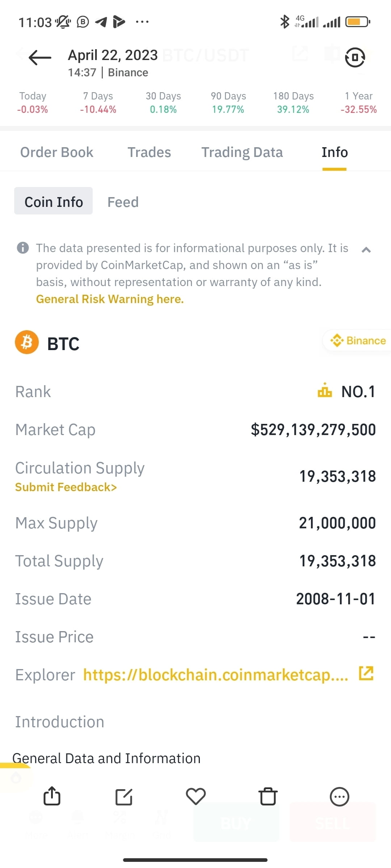Screen dimensions: 391x868
Task: Select the Coin Info sub-tab
Action: (x=54, y=201)
